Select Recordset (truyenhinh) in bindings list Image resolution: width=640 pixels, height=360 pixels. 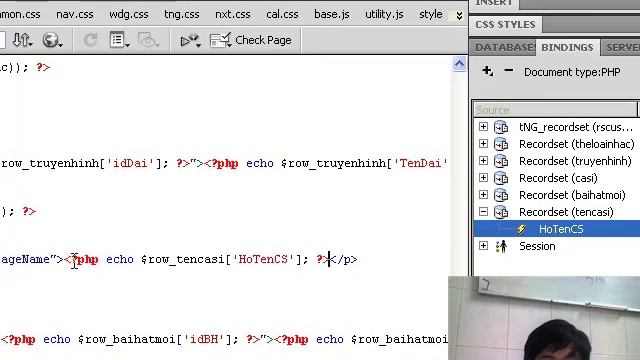click(x=575, y=161)
